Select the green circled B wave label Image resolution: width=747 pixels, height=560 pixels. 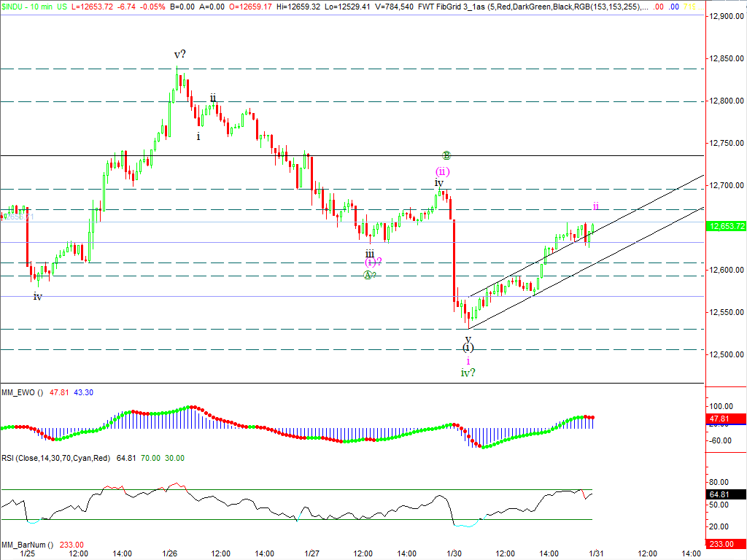pyautogui.click(x=446, y=155)
